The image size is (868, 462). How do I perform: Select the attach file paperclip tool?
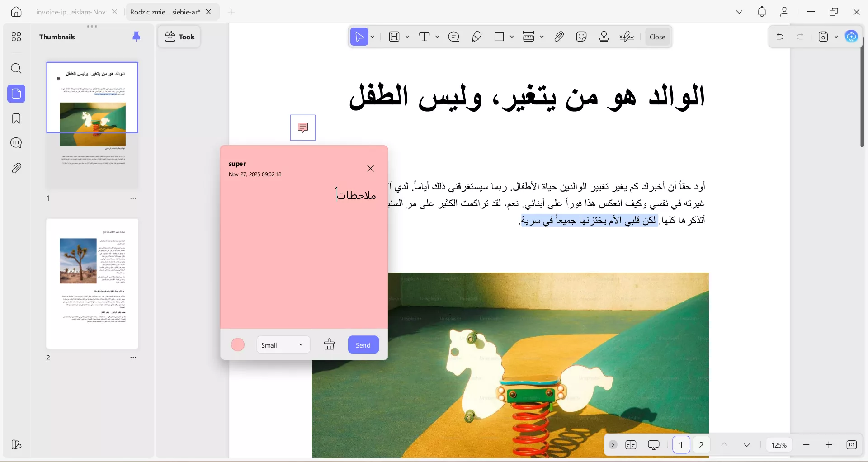(559, 37)
